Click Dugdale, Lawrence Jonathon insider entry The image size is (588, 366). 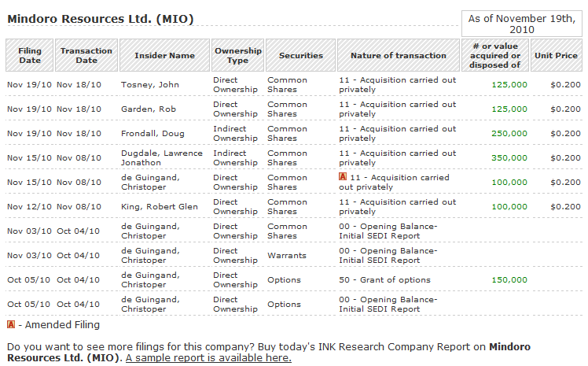click(x=161, y=157)
